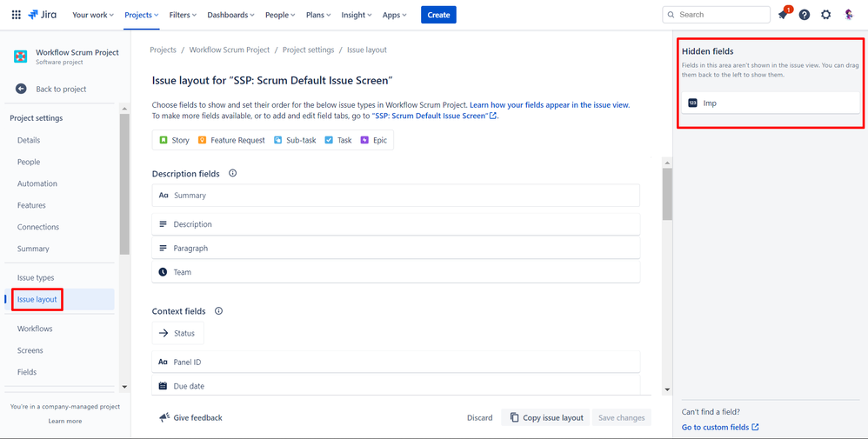Click the Feature Request issue type icon
This screenshot has height=439, width=868.
click(202, 140)
